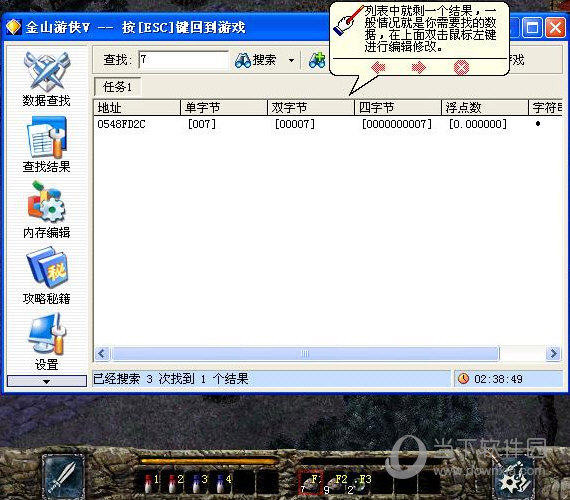Select the 任务1 tab

coord(117,87)
